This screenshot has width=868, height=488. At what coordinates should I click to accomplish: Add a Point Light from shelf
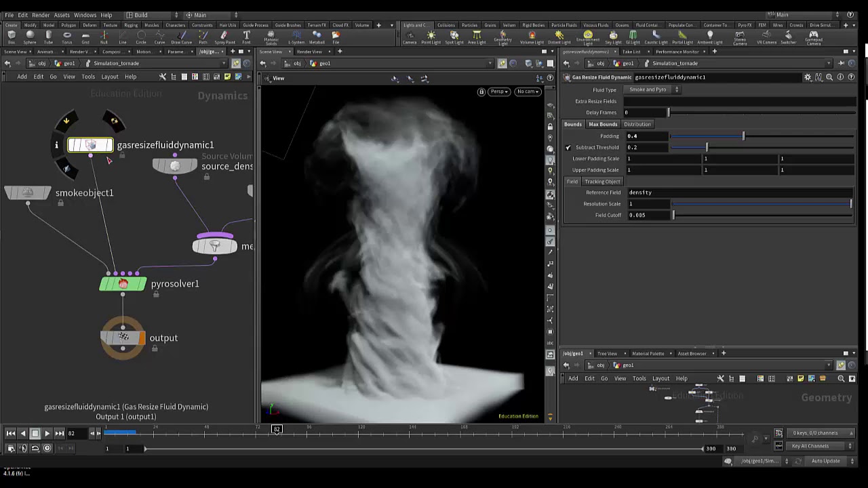click(x=431, y=37)
